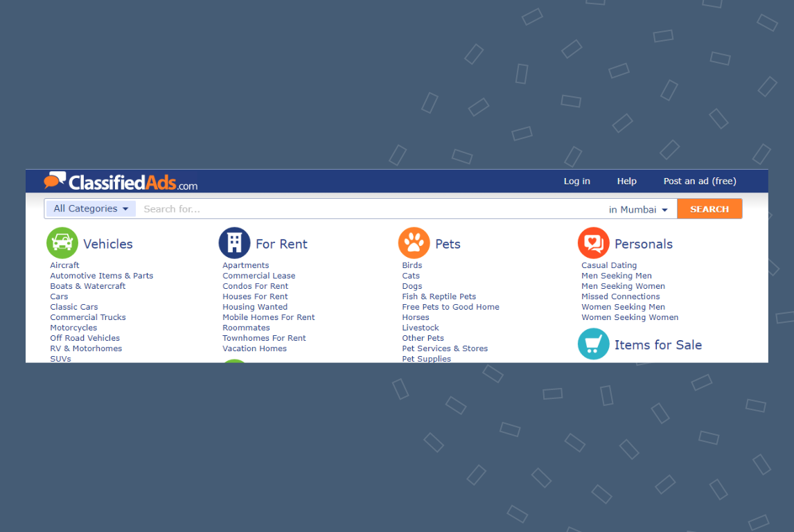Expand the All Categories selector arrow
The height and width of the screenshot is (532, 794).
pos(126,209)
